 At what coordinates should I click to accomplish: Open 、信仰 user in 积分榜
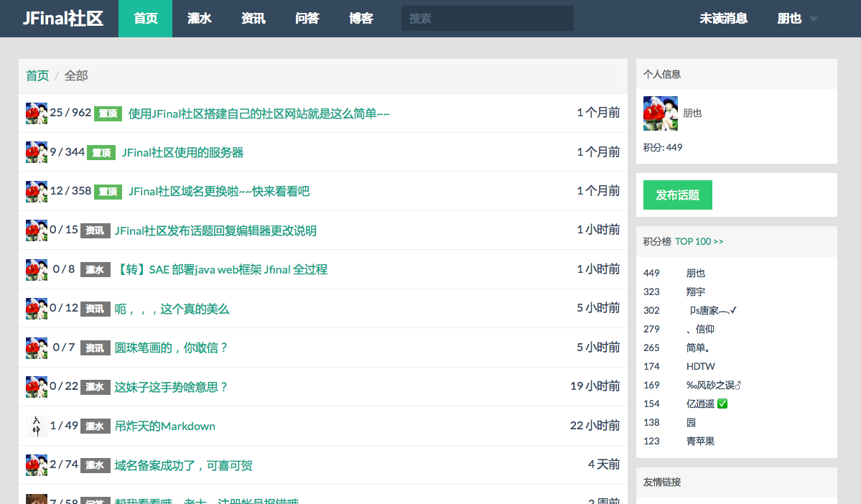pos(700,330)
